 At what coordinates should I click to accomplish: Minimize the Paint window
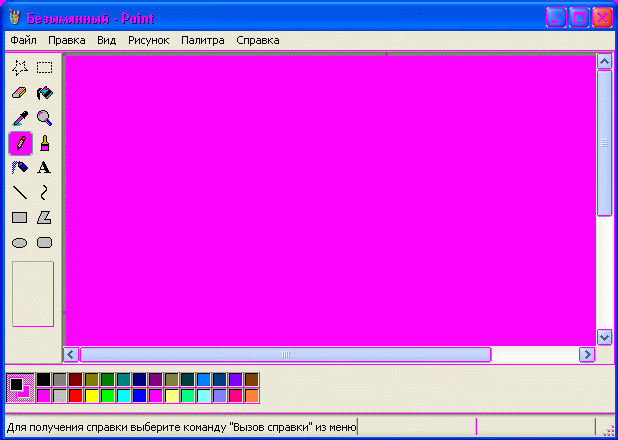point(556,18)
